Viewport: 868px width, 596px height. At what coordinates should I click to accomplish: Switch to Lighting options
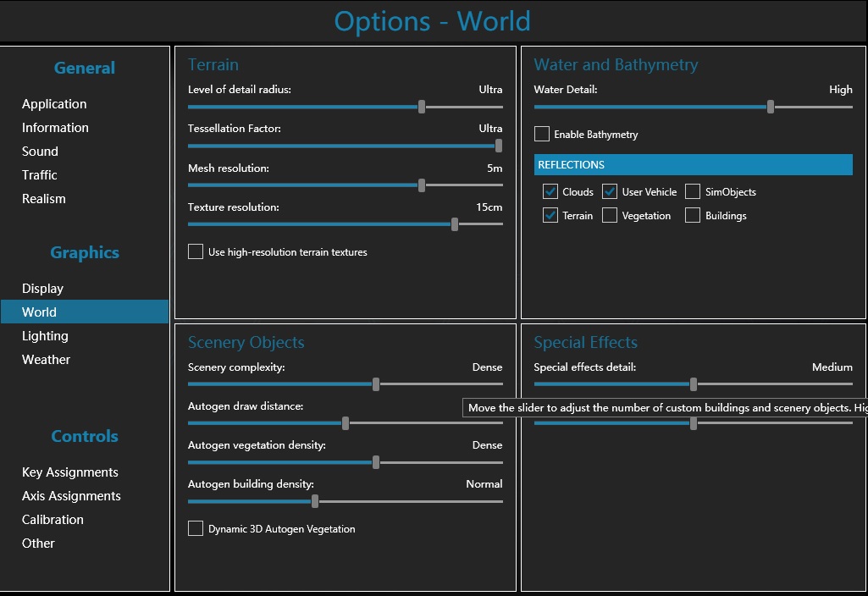[45, 336]
